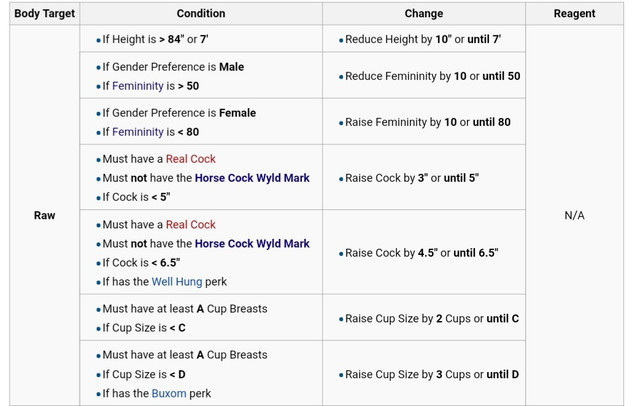Click 'Raise Femininity by 10 or until 80'
The image size is (640, 406).
[x=428, y=122]
